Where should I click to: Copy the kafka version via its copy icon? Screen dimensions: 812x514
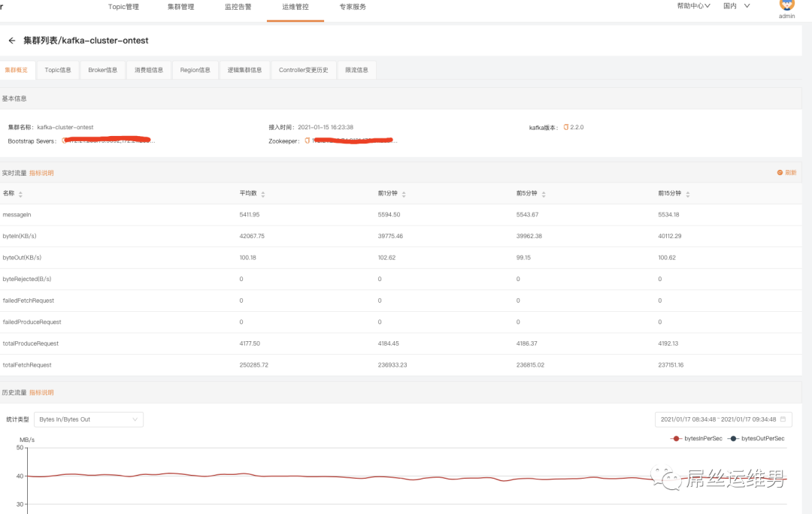pos(565,127)
